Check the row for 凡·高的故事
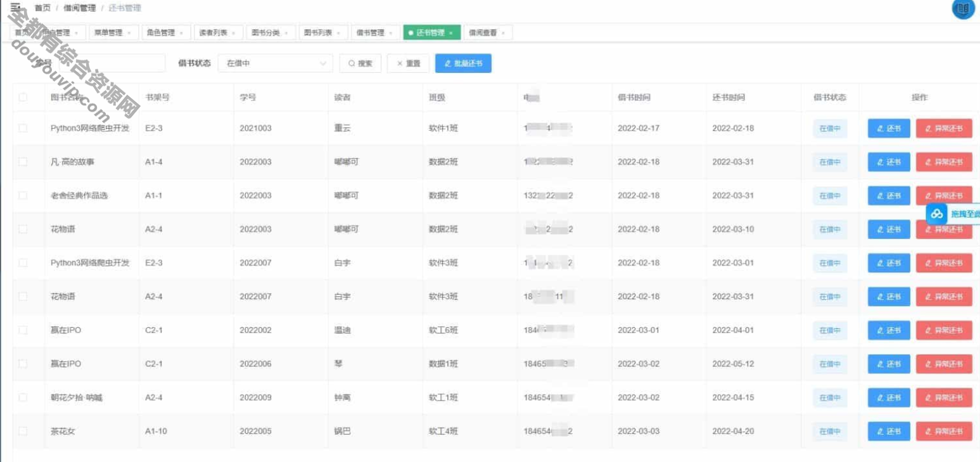The image size is (980, 462). tap(23, 162)
